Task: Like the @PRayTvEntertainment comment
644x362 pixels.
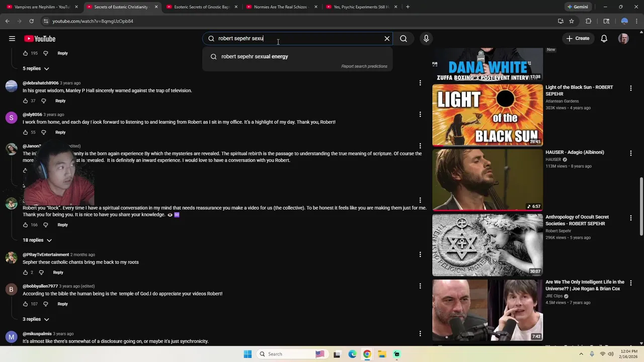Action: click(x=26, y=273)
